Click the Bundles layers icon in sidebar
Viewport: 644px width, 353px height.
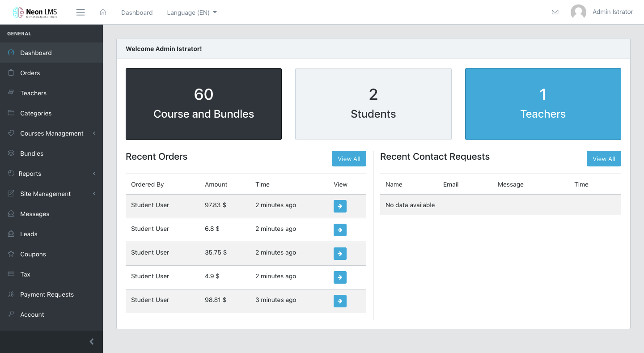11,153
